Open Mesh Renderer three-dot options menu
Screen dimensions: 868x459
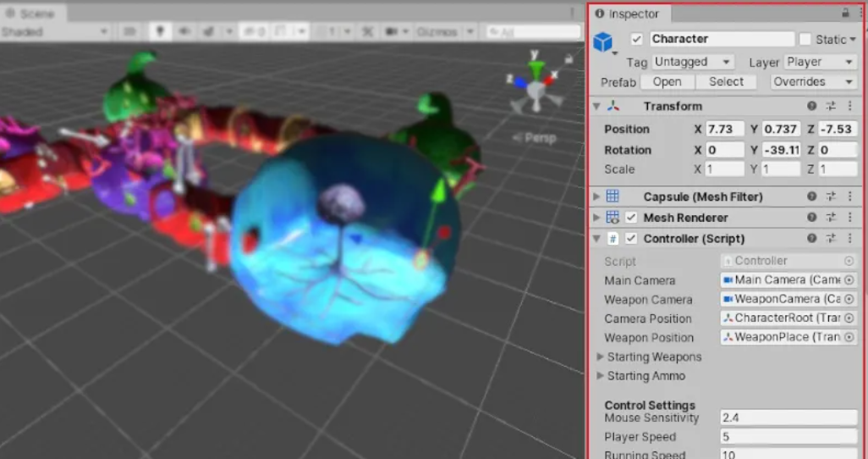click(849, 218)
